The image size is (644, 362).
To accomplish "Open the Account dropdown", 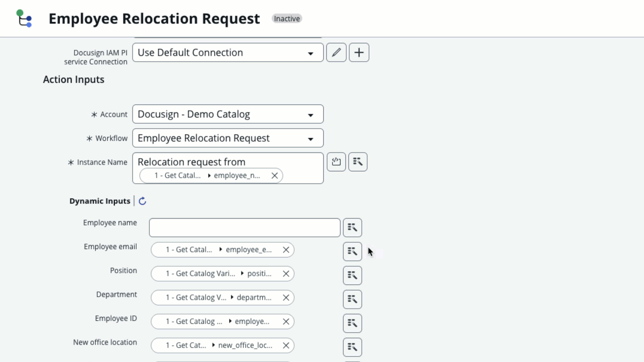I will 310,114.
